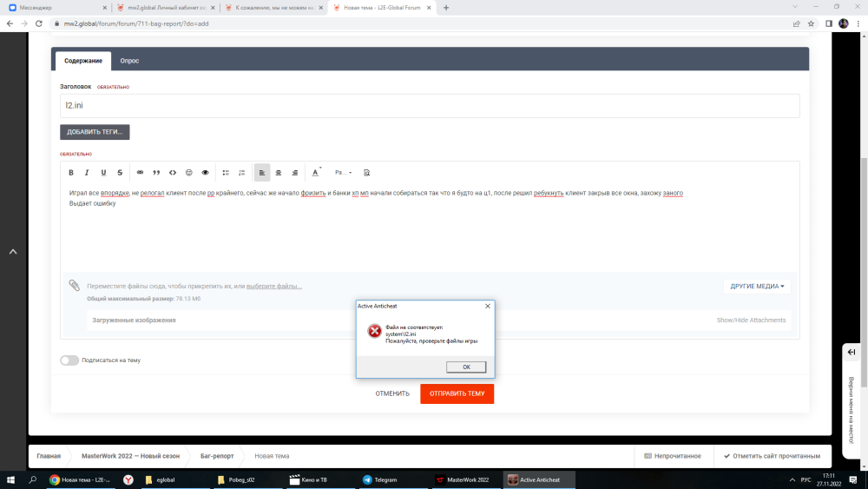Apply italic formatting in the editor
868x489 pixels.
[x=87, y=173]
